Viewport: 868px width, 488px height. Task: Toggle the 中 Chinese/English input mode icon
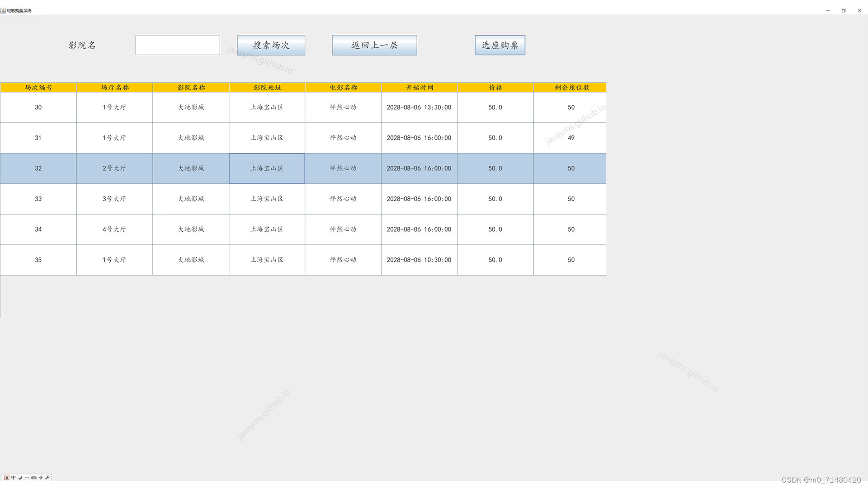point(13,477)
